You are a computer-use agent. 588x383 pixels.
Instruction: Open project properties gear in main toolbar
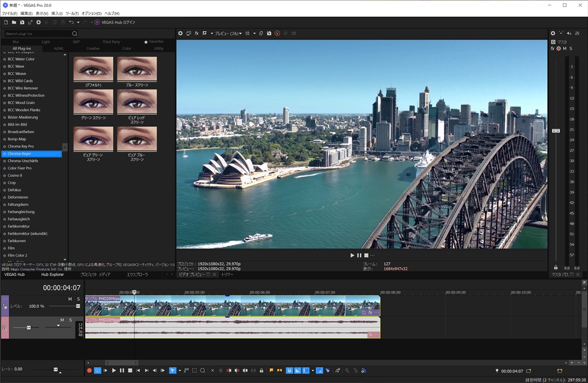(38, 22)
